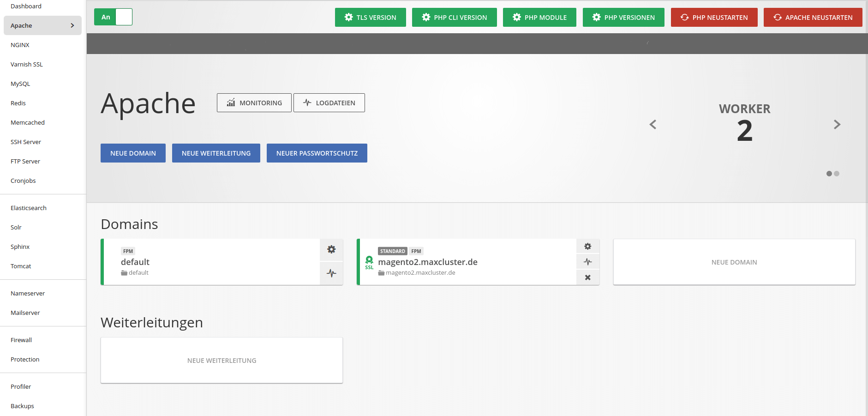Click NEUER PASSWORTSCHUTZ button
The width and height of the screenshot is (868, 416).
(x=317, y=153)
